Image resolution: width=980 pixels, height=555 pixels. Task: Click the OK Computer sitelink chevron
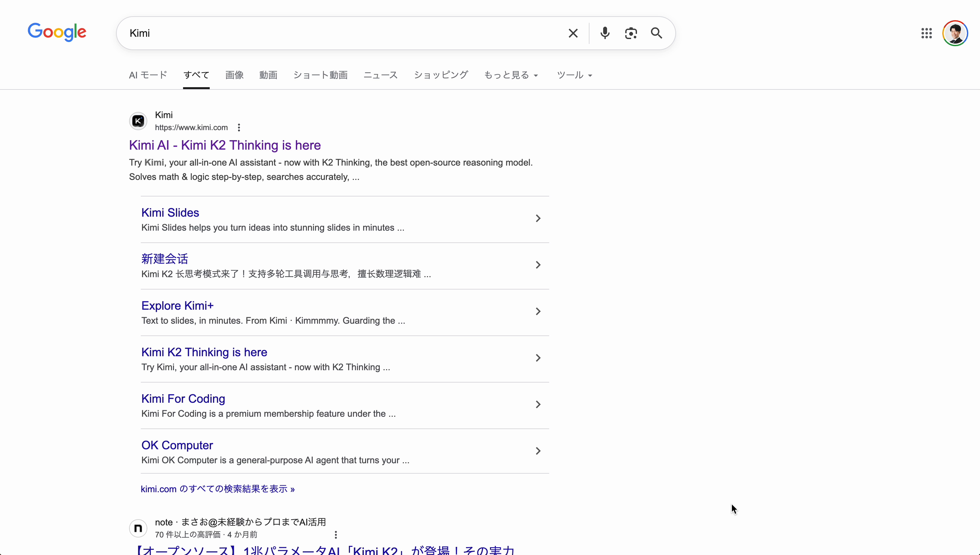[x=538, y=451]
